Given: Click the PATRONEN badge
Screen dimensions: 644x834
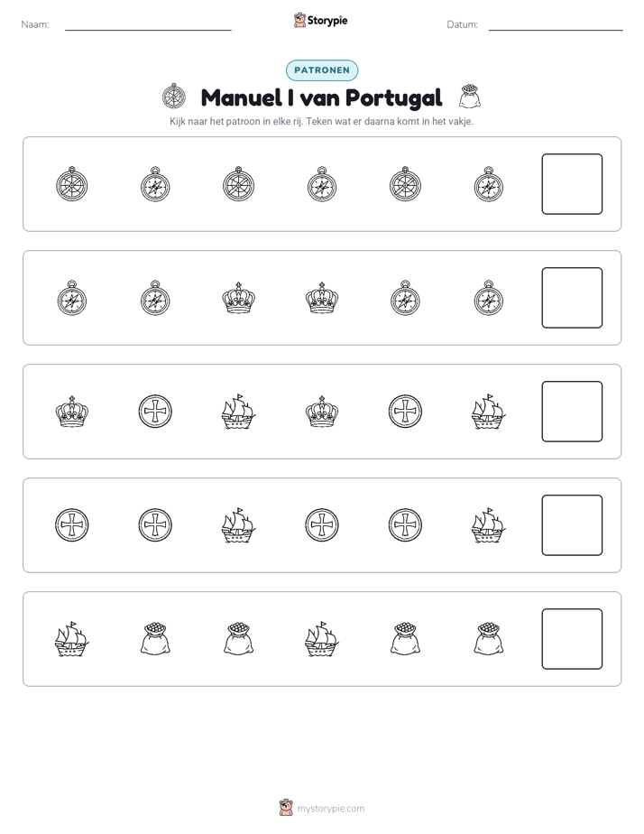Looking at the screenshot, I should tap(322, 70).
